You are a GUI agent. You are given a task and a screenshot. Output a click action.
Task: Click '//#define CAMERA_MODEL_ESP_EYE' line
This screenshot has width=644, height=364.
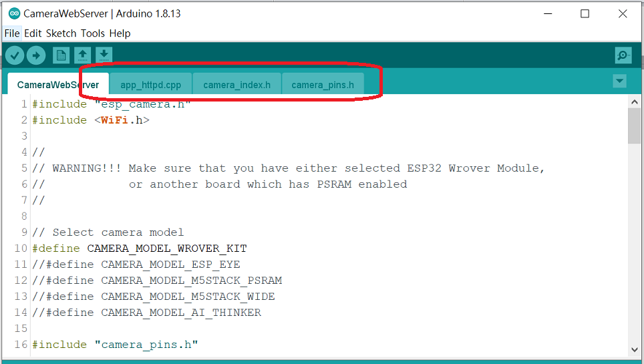point(136,264)
